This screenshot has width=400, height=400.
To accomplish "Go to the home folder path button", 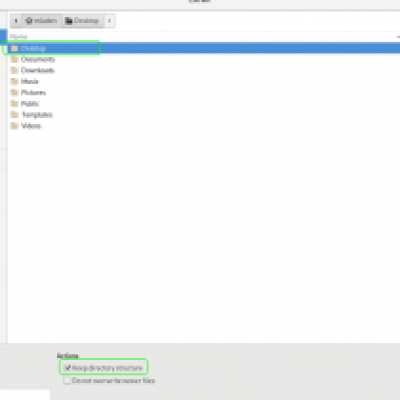I will [x=42, y=21].
